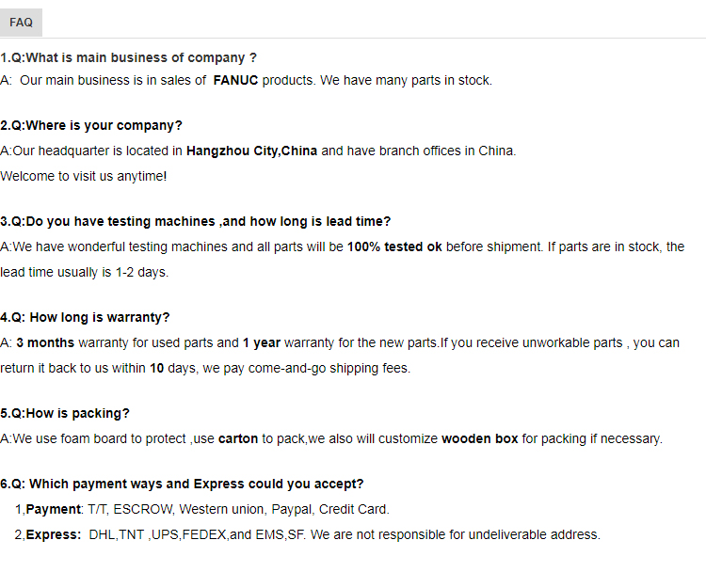Click the testing machines and lead time question
This screenshot has width=706, height=588.
195,221
